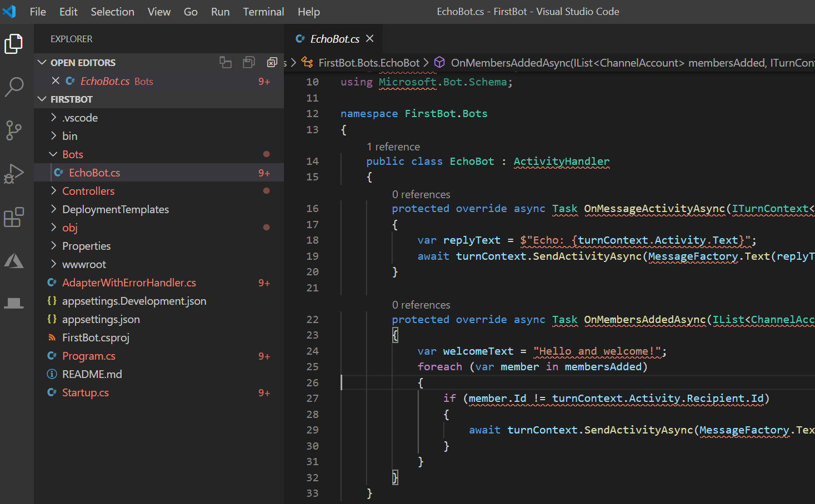Open the Extensions view
This screenshot has width=815, height=504.
pyautogui.click(x=14, y=217)
